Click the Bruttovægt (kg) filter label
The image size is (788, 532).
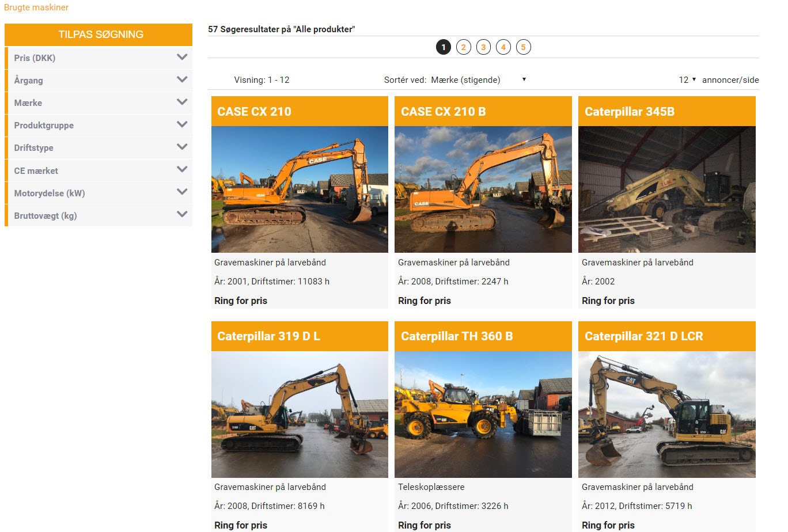(46, 216)
